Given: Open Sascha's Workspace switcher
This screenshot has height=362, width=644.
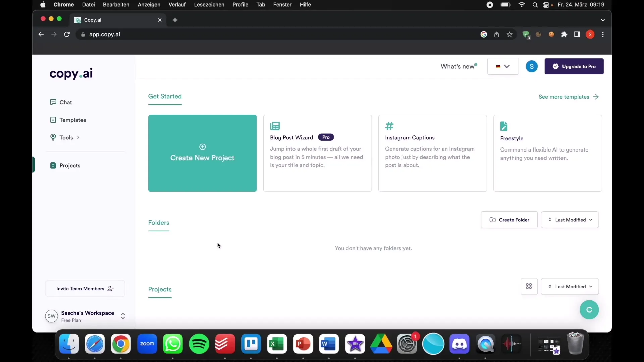Looking at the screenshot, I should (85, 316).
